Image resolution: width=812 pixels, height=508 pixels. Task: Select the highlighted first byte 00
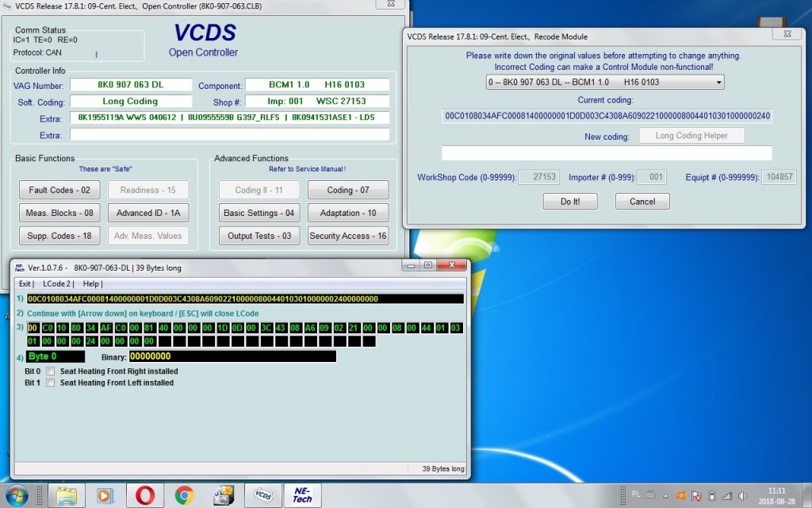pyautogui.click(x=33, y=328)
